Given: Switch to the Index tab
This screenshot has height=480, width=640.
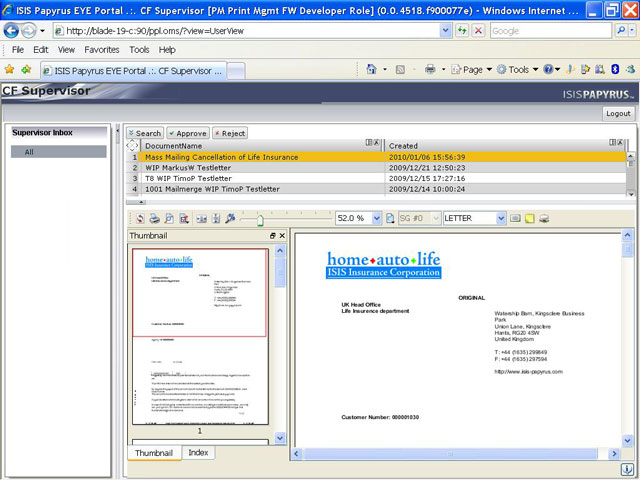Looking at the screenshot, I should pos(198,453).
